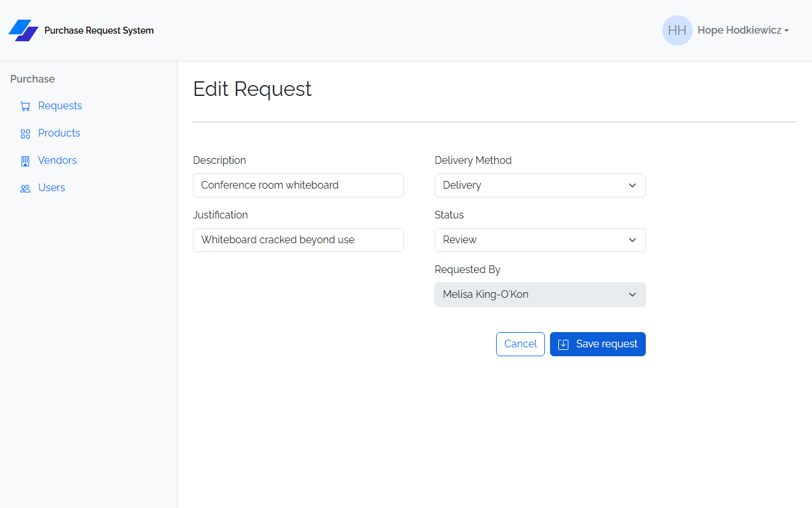This screenshot has height=508, width=812.
Task: Click the Save request button
Action: coord(598,344)
